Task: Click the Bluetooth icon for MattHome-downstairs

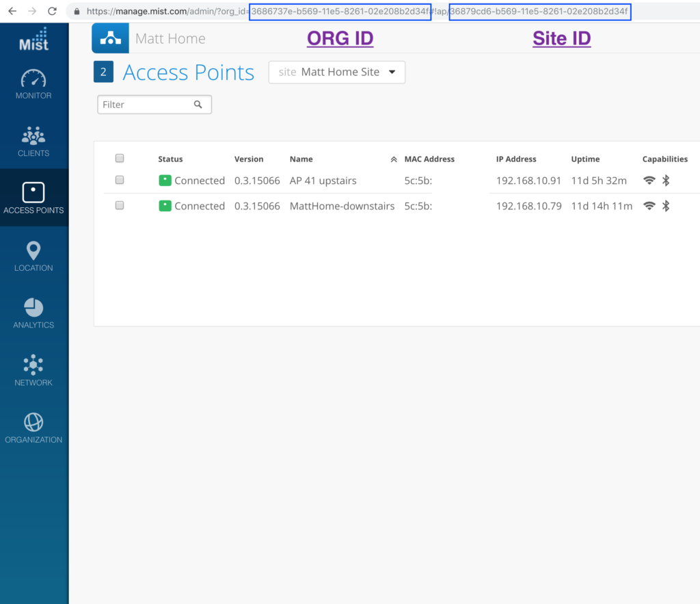Action: [665, 205]
